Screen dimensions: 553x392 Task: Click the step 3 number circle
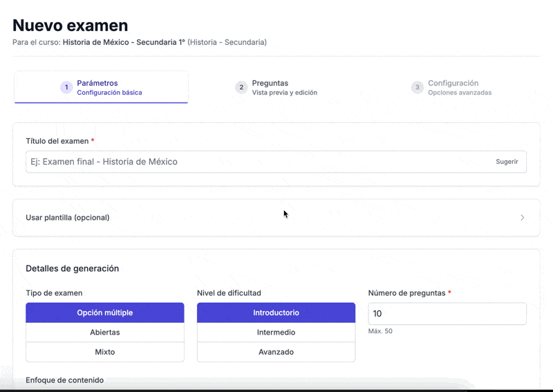(x=417, y=87)
